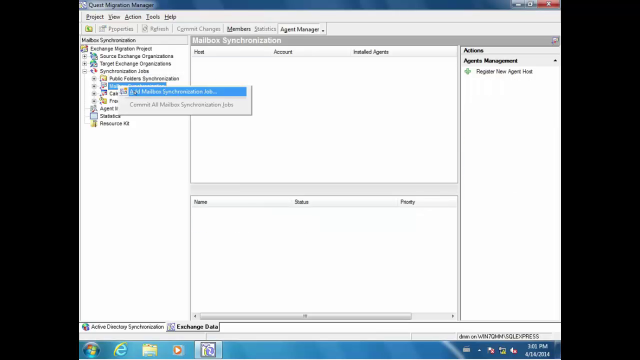Select Resource Kit tree item

coord(114,123)
